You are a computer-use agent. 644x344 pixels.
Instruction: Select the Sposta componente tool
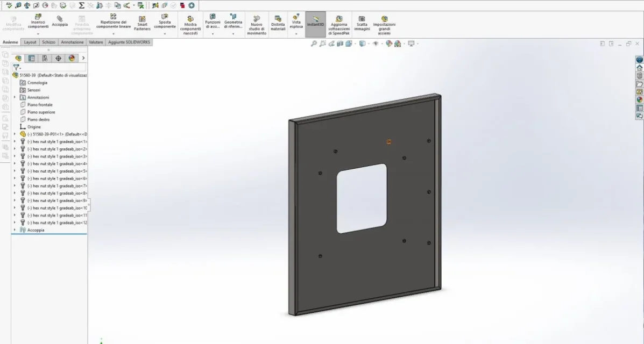(x=165, y=21)
